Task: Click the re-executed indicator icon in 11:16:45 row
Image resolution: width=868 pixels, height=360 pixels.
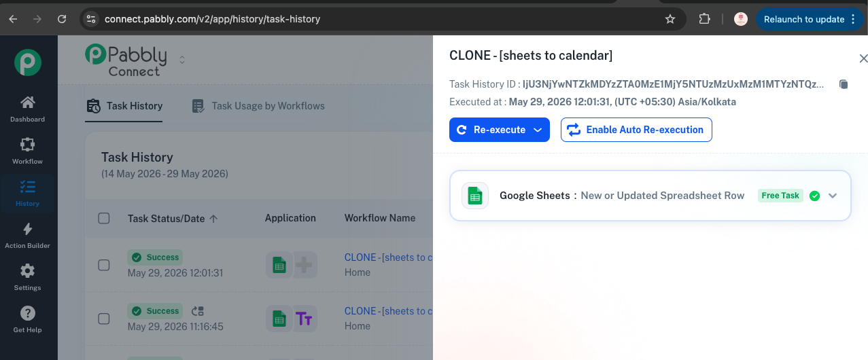Action: coord(198,311)
